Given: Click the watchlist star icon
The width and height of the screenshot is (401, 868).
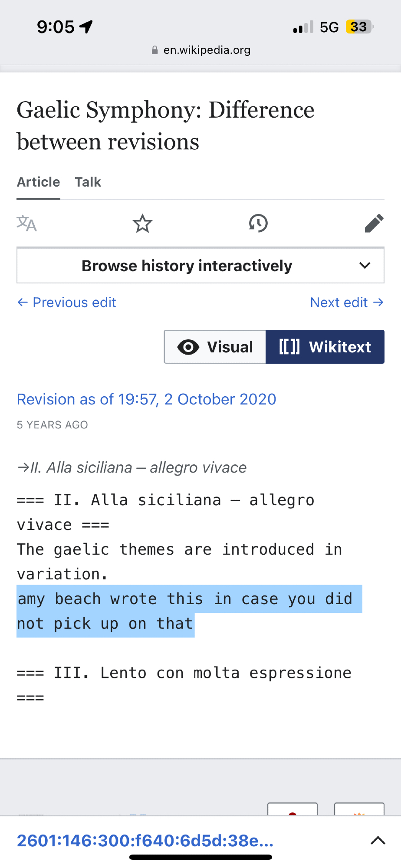Looking at the screenshot, I should (142, 224).
